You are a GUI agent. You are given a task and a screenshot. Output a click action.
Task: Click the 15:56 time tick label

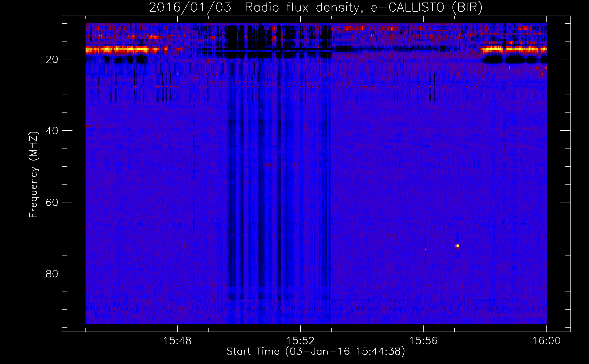point(423,341)
